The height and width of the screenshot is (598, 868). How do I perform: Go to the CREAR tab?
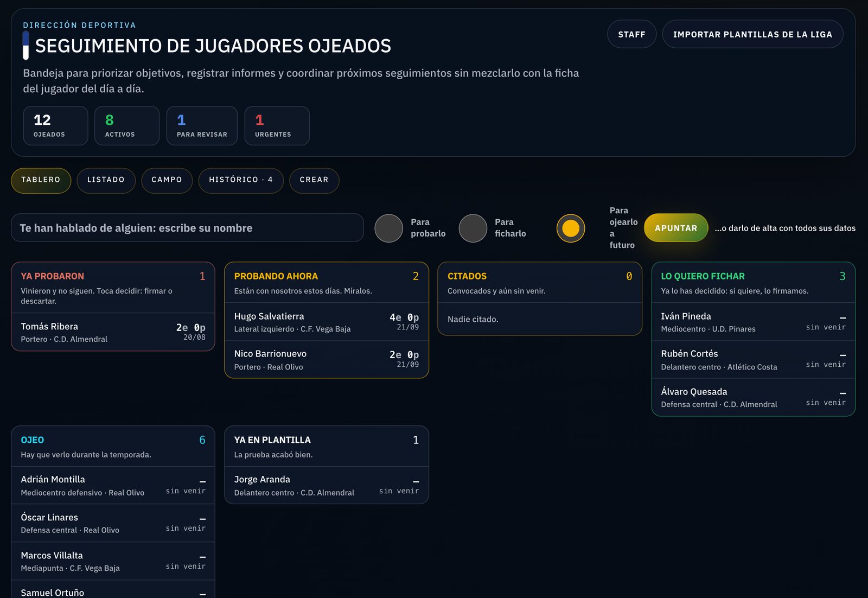pos(314,180)
